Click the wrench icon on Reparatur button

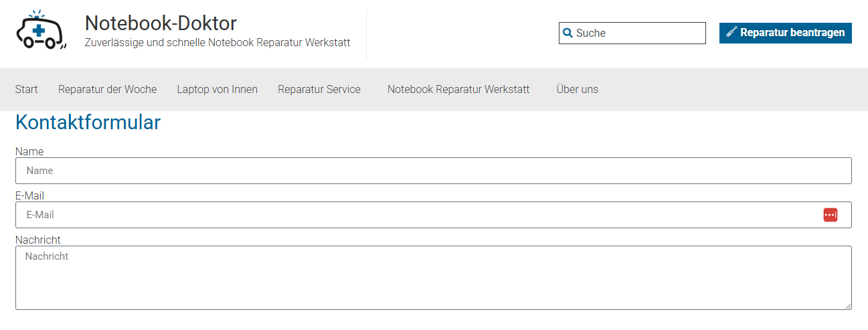[x=731, y=33]
